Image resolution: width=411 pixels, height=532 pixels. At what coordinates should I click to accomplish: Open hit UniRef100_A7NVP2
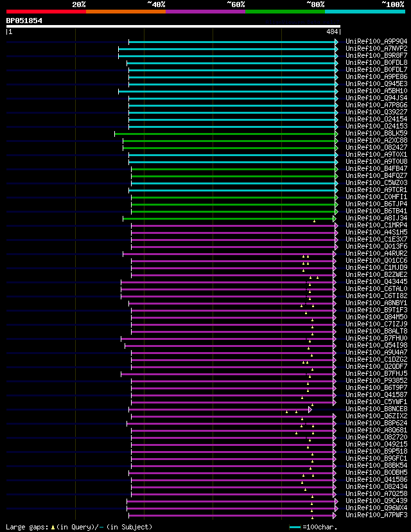(x=376, y=49)
